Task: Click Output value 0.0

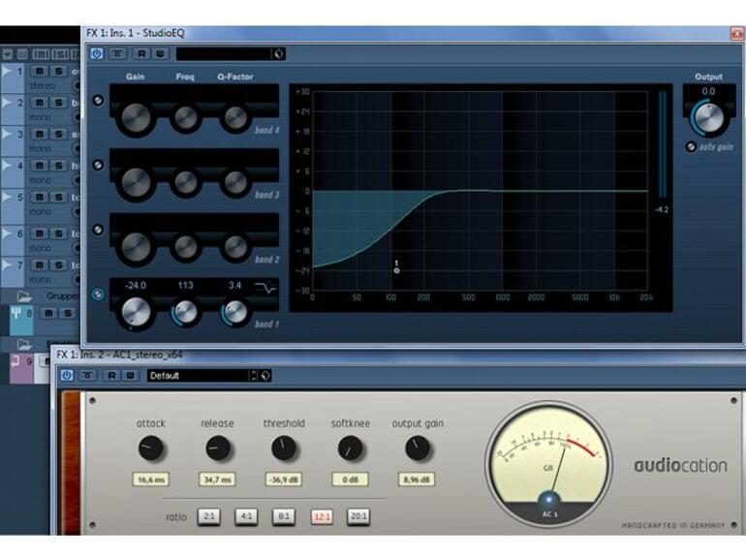Action: coord(708,91)
